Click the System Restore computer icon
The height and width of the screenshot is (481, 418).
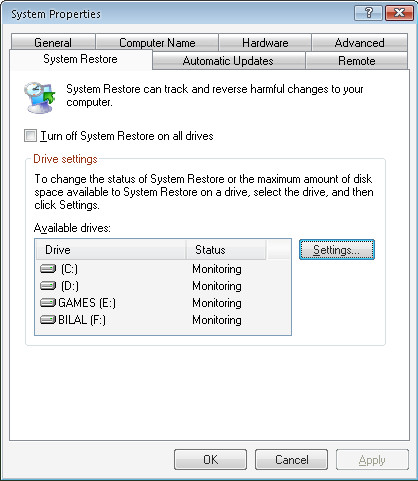(39, 97)
